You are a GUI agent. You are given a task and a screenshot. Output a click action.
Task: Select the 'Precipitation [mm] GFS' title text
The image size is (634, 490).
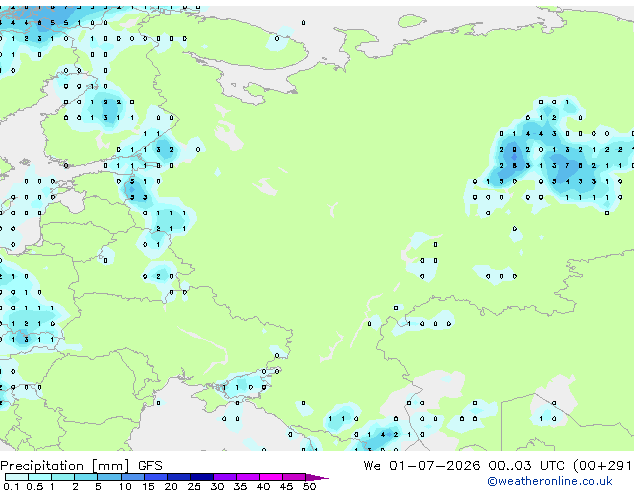tap(81, 466)
